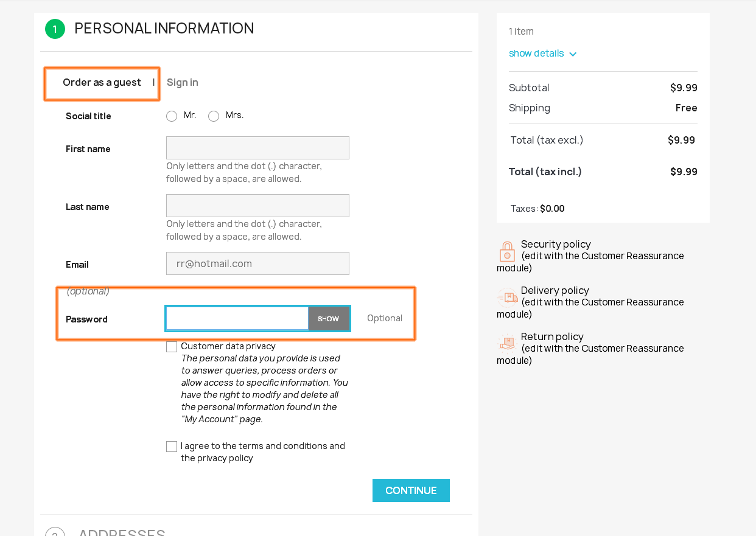Select the Order as a guest tab

[102, 83]
